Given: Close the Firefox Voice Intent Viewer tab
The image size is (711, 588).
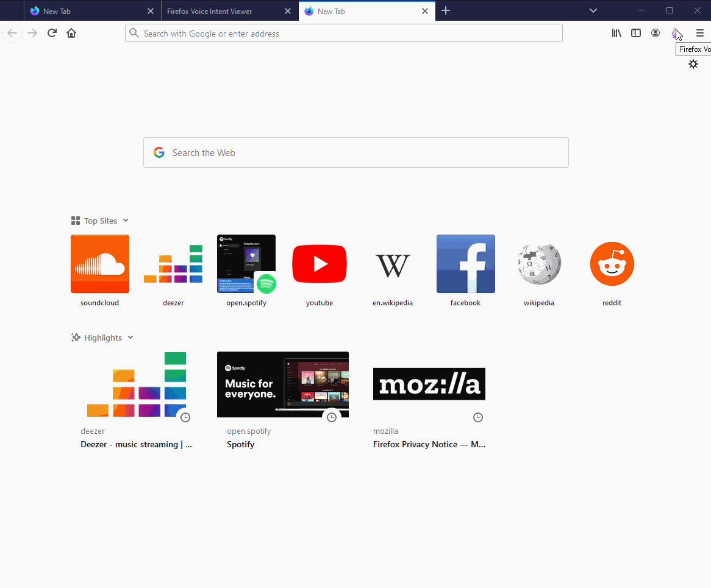Looking at the screenshot, I should click(288, 11).
